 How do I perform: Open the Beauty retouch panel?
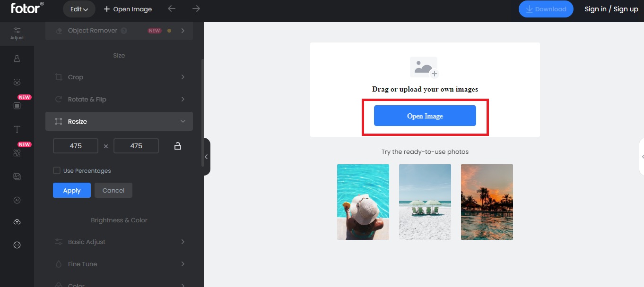(17, 82)
